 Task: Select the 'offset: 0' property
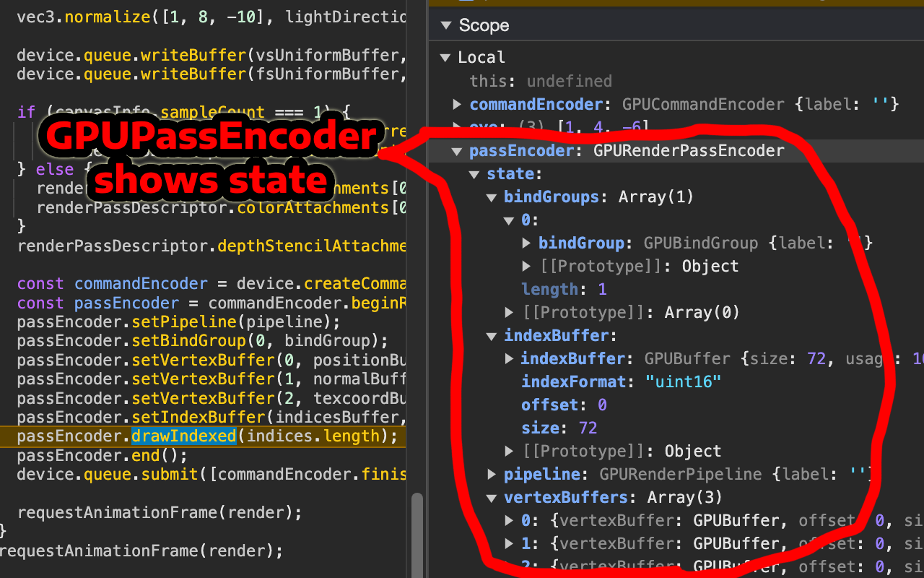pyautogui.click(x=564, y=405)
